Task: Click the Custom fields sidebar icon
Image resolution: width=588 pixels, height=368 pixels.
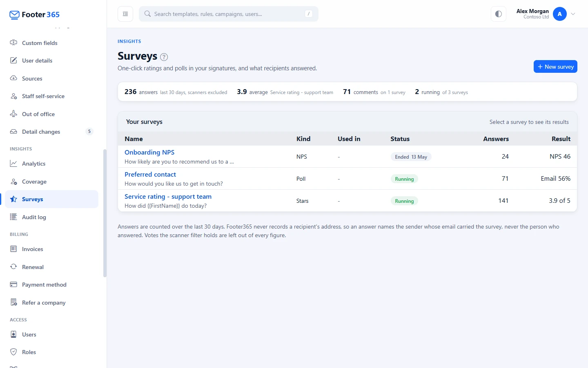Action: point(13,43)
